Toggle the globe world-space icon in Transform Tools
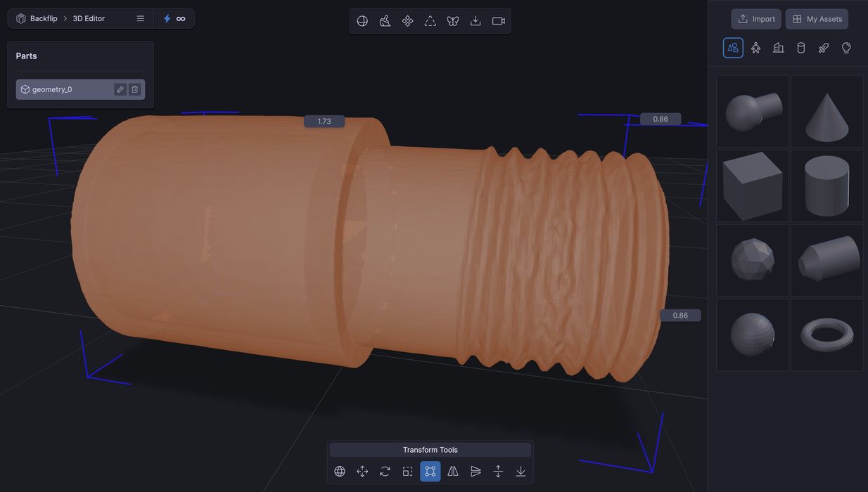The height and width of the screenshot is (492, 868). (x=340, y=472)
